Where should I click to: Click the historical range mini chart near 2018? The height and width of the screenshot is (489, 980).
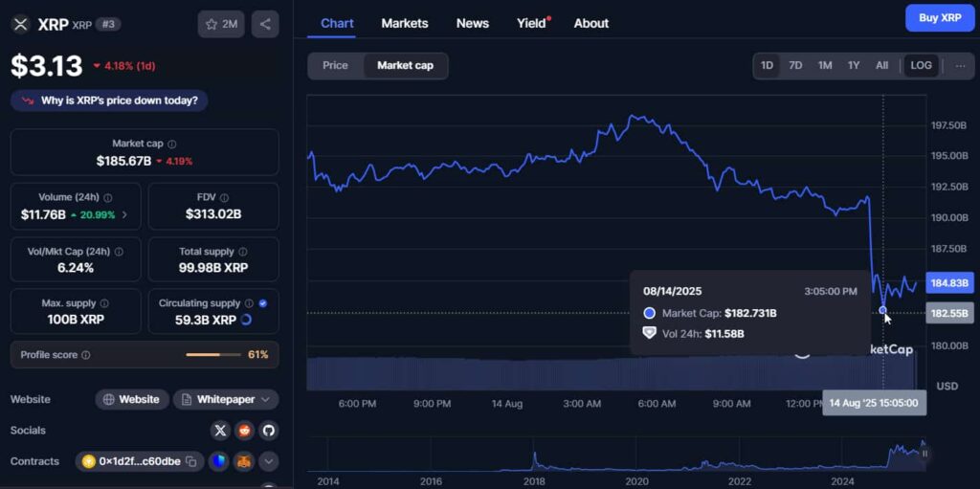(534, 459)
